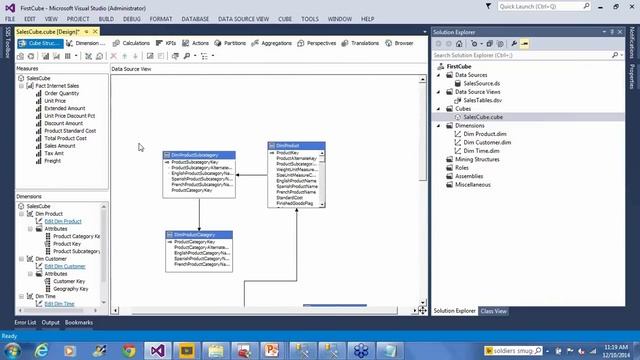Switch to the Aggregations tab
This screenshot has width=640, height=360.
(271, 43)
